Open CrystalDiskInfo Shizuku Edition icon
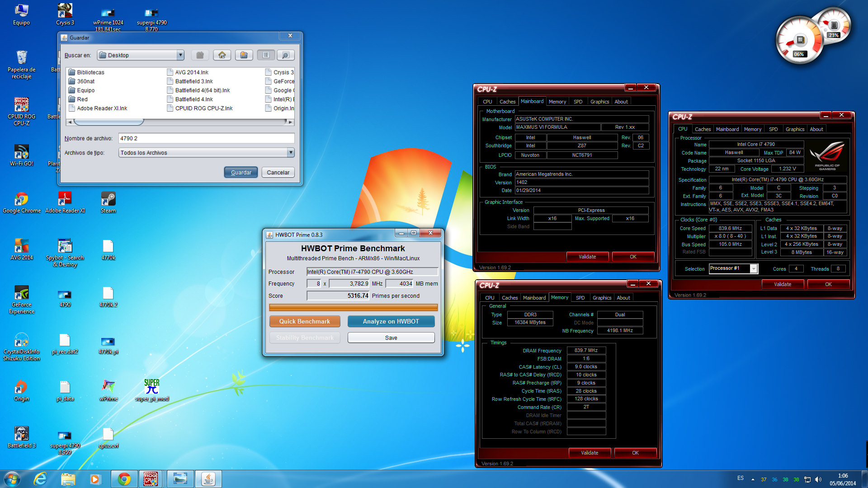The width and height of the screenshot is (868, 488). (21, 347)
